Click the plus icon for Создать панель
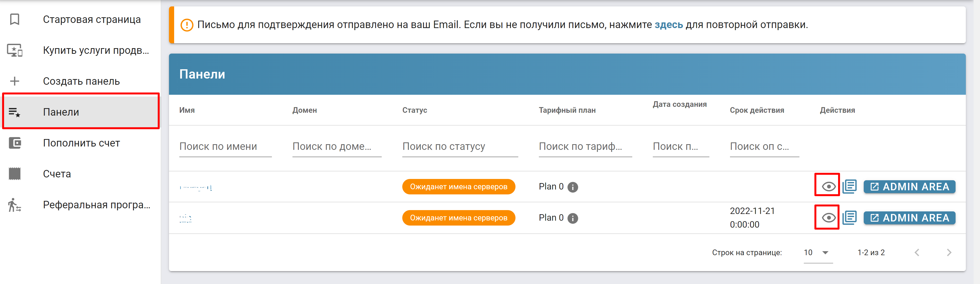This screenshot has height=284, width=980. tap(14, 81)
